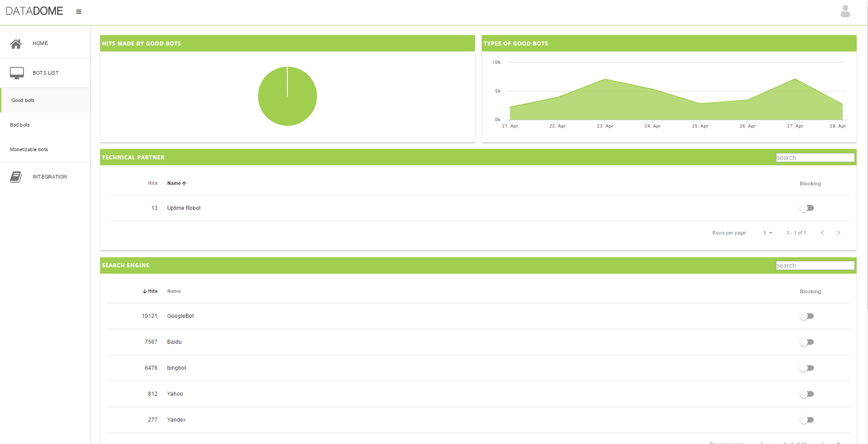Click the Hits Made by Good Bots title
The height and width of the screenshot is (444, 868).
pos(142,44)
